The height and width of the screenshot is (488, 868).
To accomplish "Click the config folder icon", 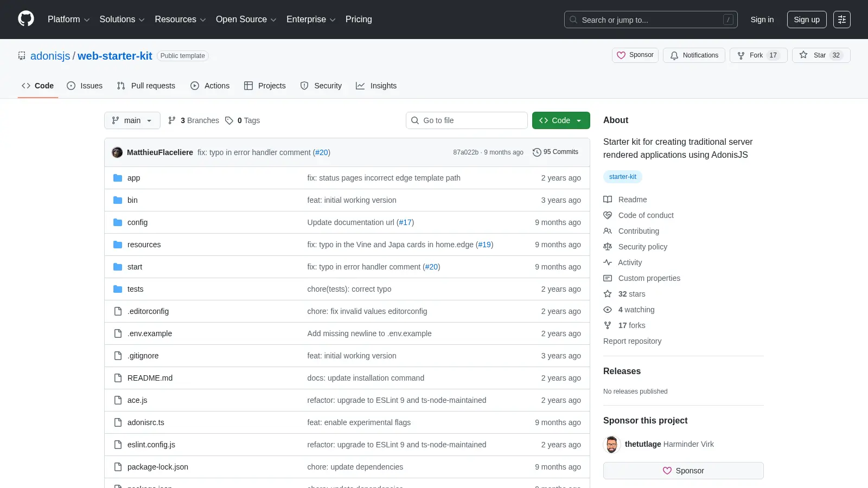I will pos(118,222).
